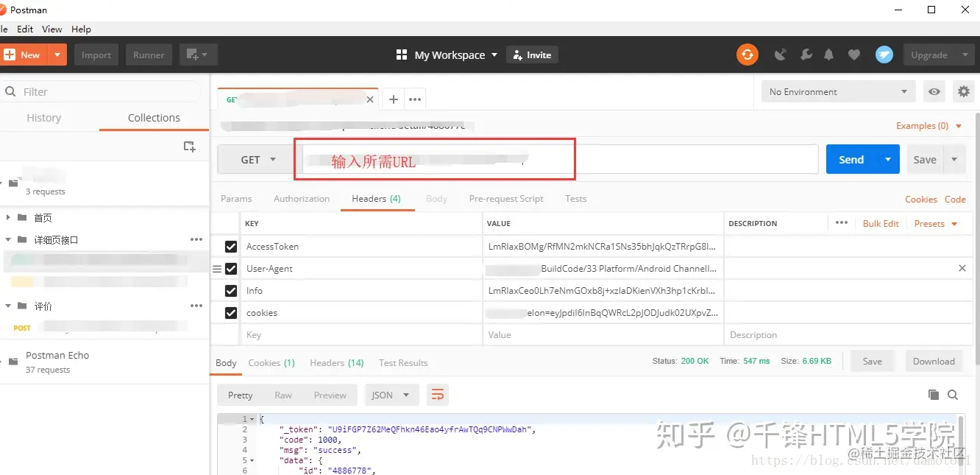This screenshot has height=475, width=980.
Task: Open the JSON format dropdown
Action: click(x=391, y=395)
